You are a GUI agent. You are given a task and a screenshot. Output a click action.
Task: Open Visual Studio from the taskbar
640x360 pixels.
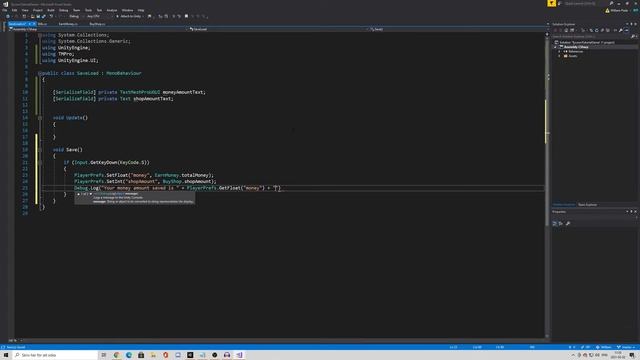(239, 355)
